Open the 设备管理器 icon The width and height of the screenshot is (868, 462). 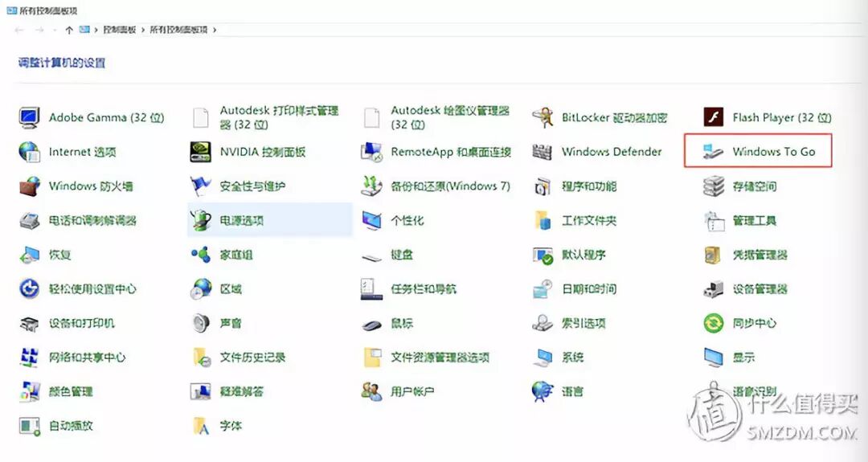click(714, 288)
